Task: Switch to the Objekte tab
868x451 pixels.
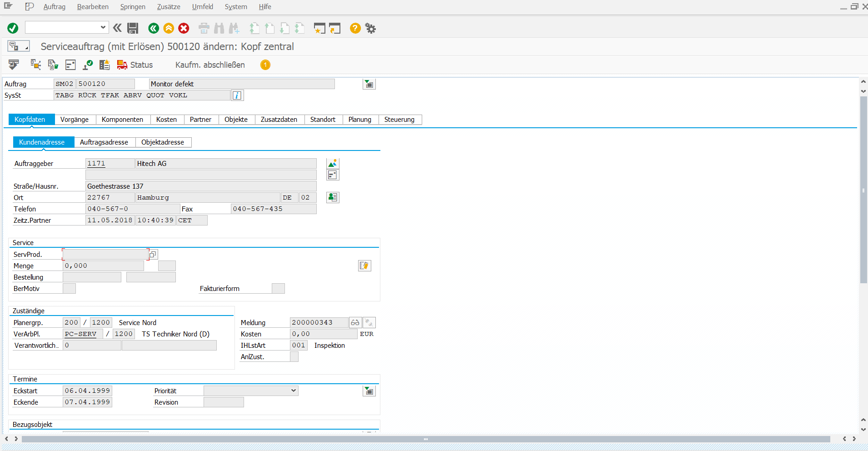Action: pos(236,120)
